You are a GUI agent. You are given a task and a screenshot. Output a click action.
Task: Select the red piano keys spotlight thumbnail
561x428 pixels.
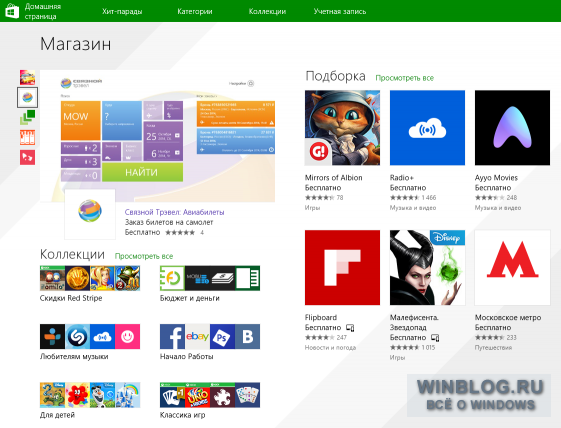coord(27,137)
